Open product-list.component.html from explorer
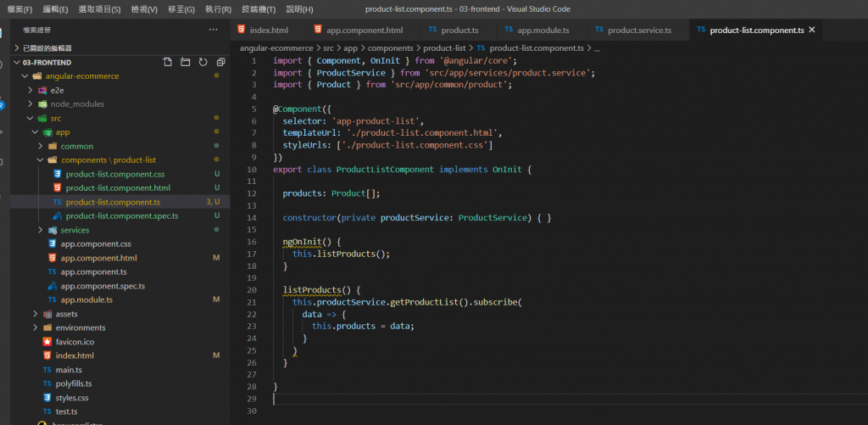Image resolution: width=868 pixels, height=425 pixels. [x=118, y=187]
